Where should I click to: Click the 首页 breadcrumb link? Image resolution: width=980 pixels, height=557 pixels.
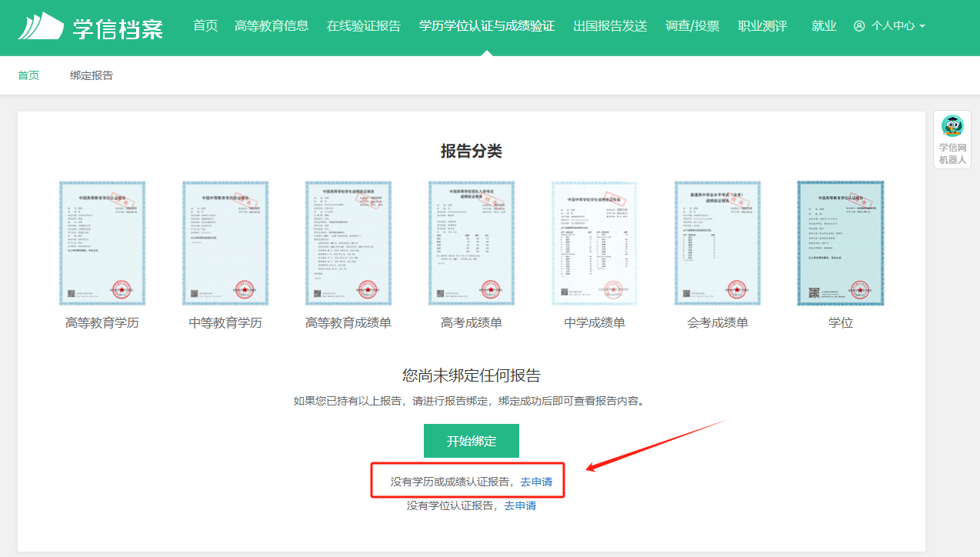(x=28, y=75)
